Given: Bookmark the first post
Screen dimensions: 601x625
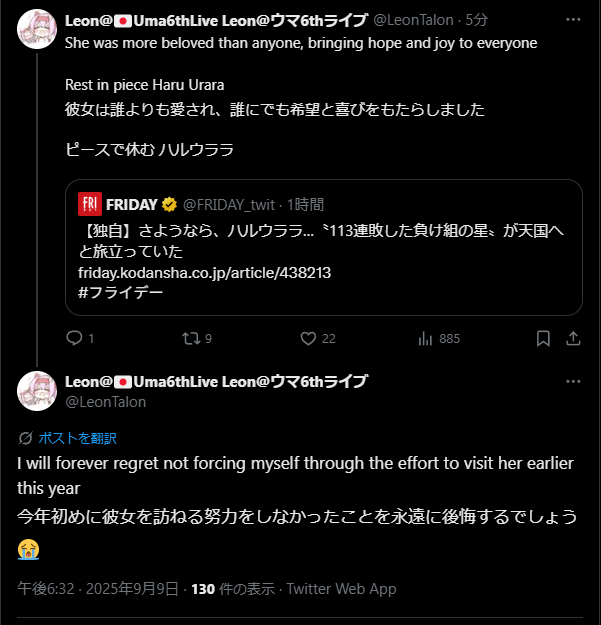Looking at the screenshot, I should pyautogui.click(x=543, y=338).
